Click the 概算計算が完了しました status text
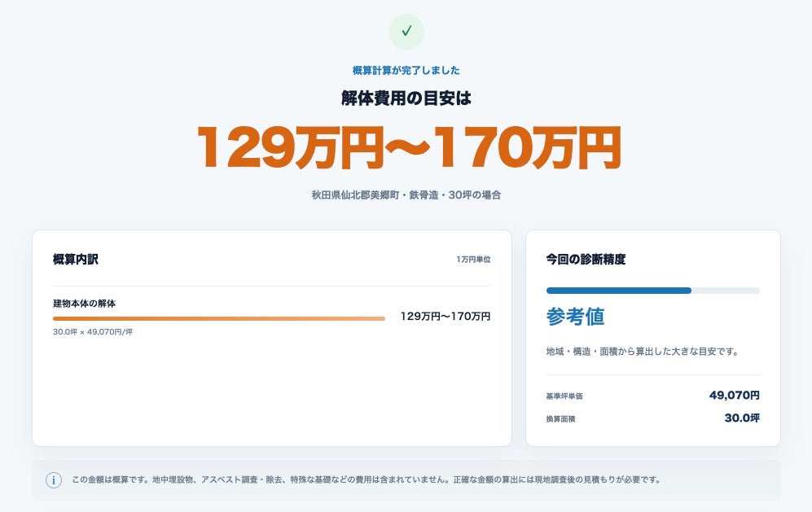 (406, 70)
